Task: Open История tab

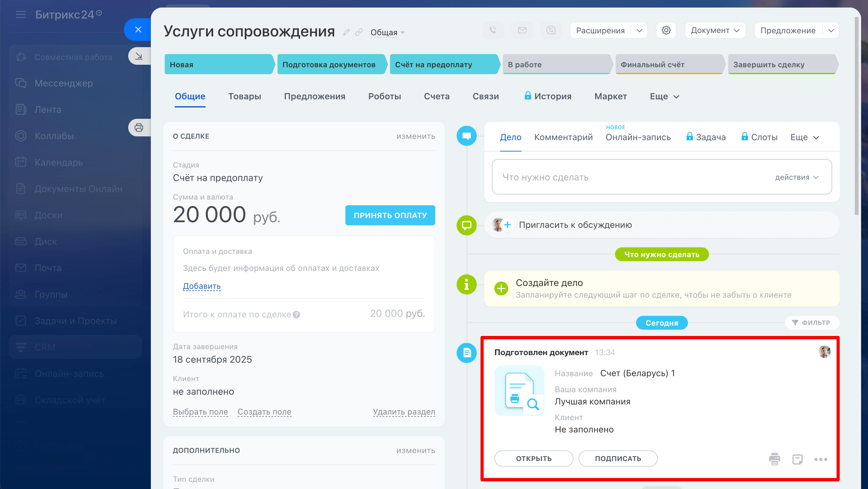Action: point(548,96)
